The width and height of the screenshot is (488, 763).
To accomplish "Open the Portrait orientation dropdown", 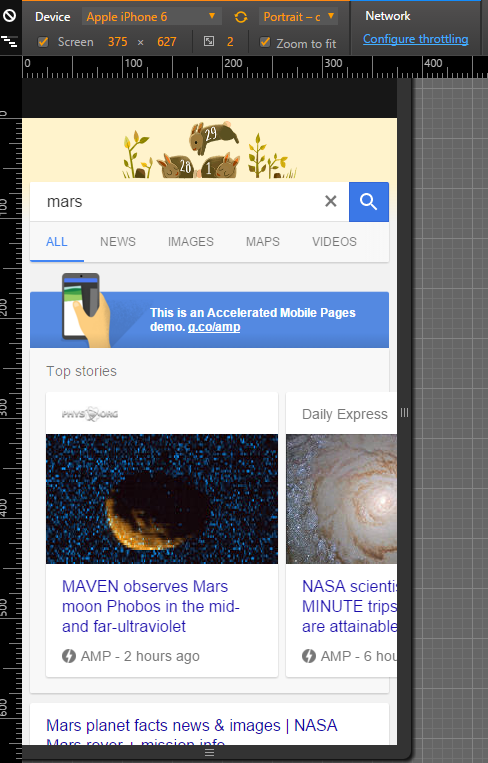I will click(298, 17).
